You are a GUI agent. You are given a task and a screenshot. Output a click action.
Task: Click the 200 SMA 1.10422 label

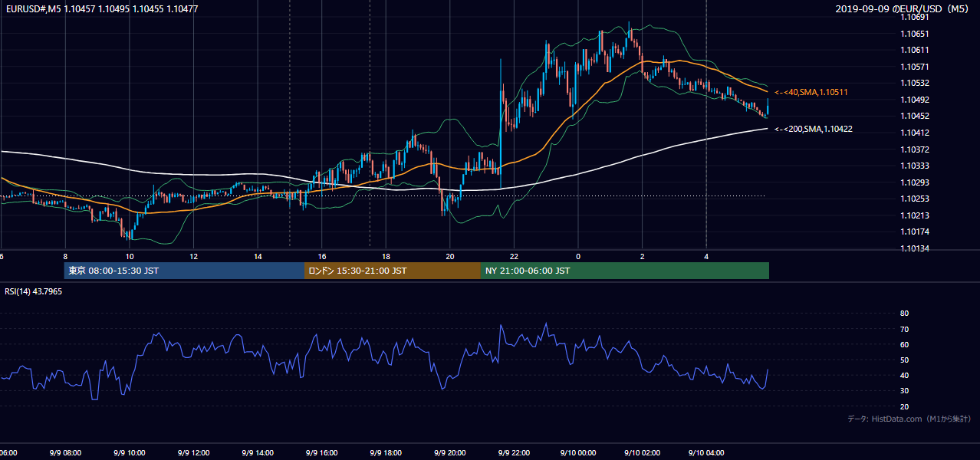(813, 129)
